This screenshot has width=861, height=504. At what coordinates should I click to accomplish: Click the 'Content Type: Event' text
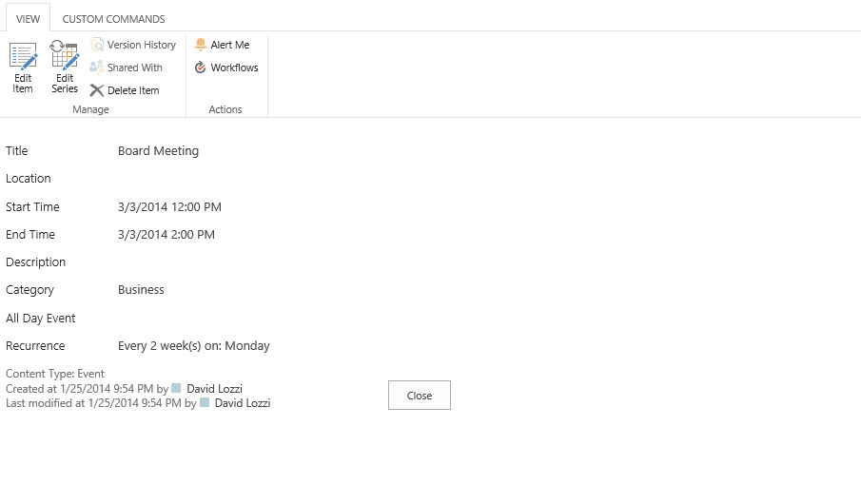pos(55,374)
